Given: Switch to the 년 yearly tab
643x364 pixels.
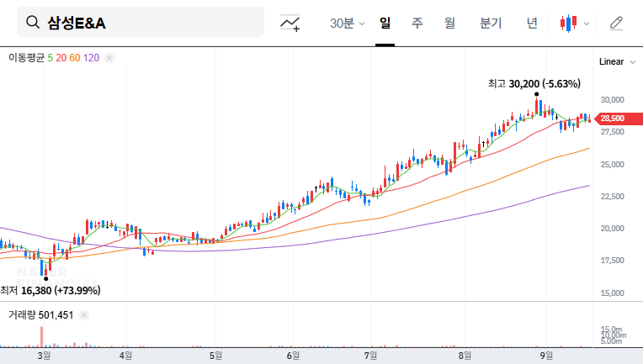Looking at the screenshot, I should (532, 23).
